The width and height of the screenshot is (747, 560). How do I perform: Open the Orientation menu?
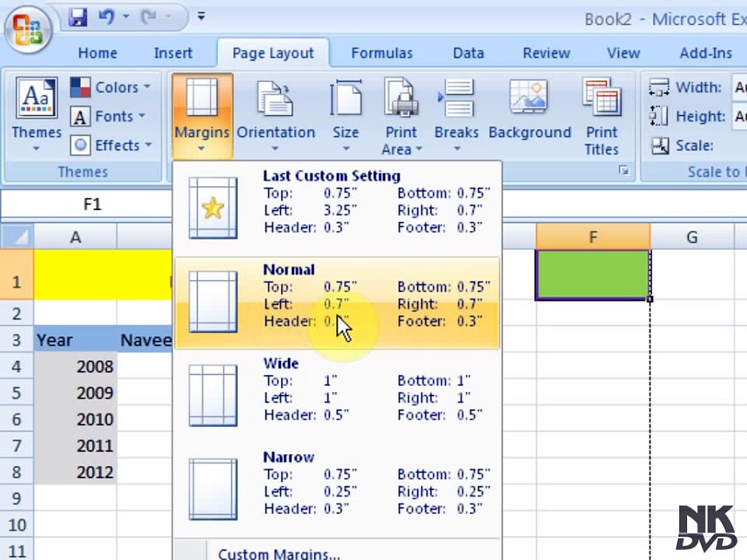[275, 115]
